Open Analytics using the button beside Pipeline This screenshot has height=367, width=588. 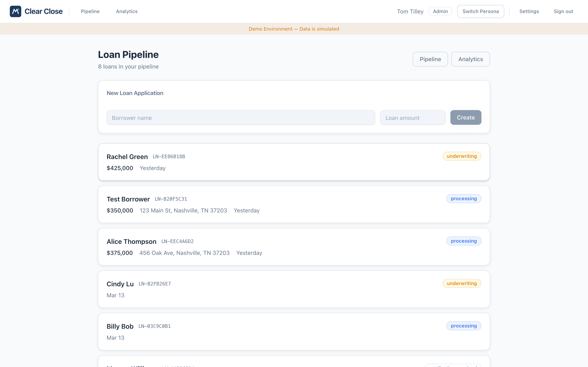tap(470, 59)
